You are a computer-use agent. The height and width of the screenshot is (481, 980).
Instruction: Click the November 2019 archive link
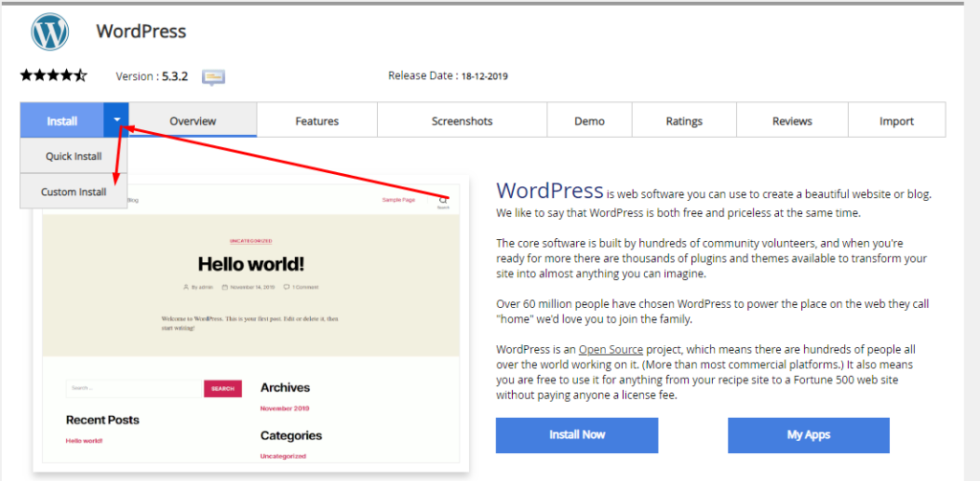point(284,408)
